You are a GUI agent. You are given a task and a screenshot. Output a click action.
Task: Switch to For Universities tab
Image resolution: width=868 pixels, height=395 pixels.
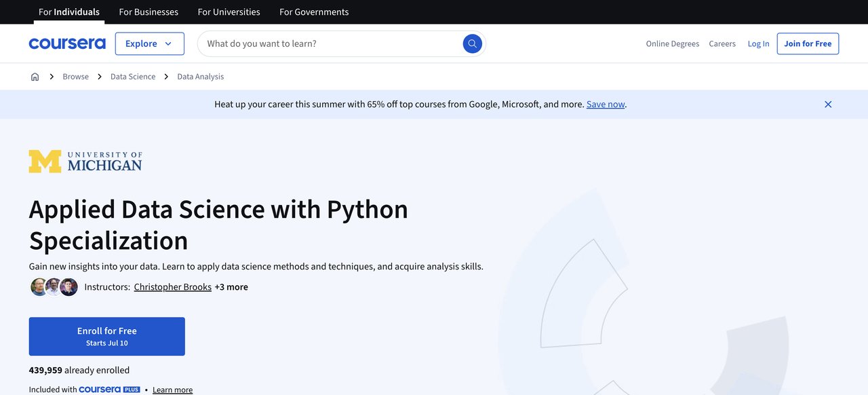pyautogui.click(x=229, y=12)
